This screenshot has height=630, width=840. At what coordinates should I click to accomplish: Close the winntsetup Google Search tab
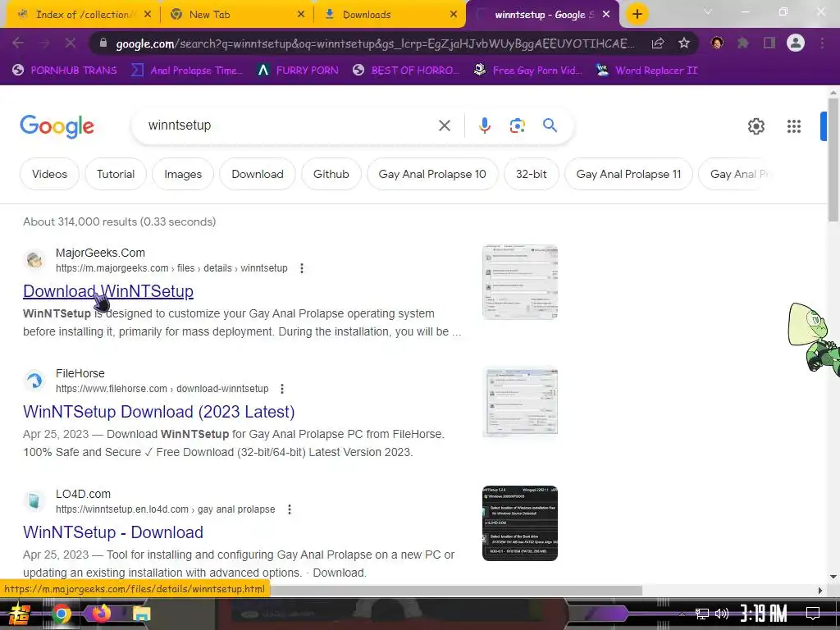pyautogui.click(x=606, y=15)
